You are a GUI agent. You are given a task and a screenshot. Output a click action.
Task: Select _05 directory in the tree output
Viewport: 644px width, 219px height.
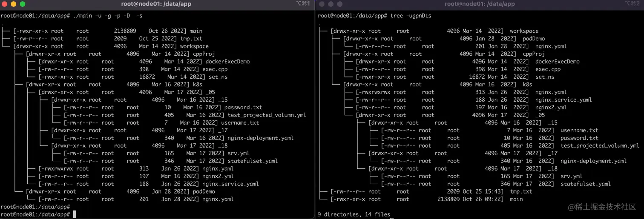540,115
